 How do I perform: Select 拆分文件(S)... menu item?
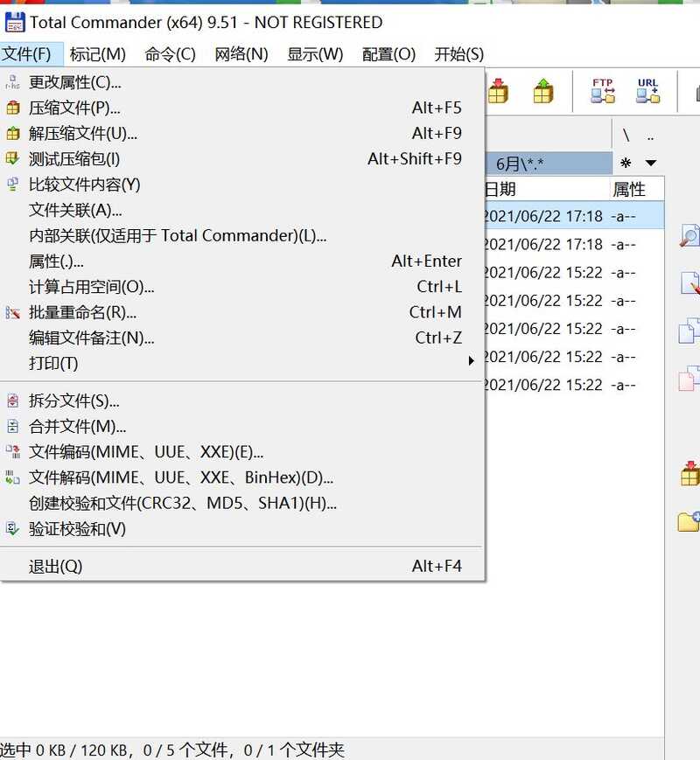(x=241, y=401)
